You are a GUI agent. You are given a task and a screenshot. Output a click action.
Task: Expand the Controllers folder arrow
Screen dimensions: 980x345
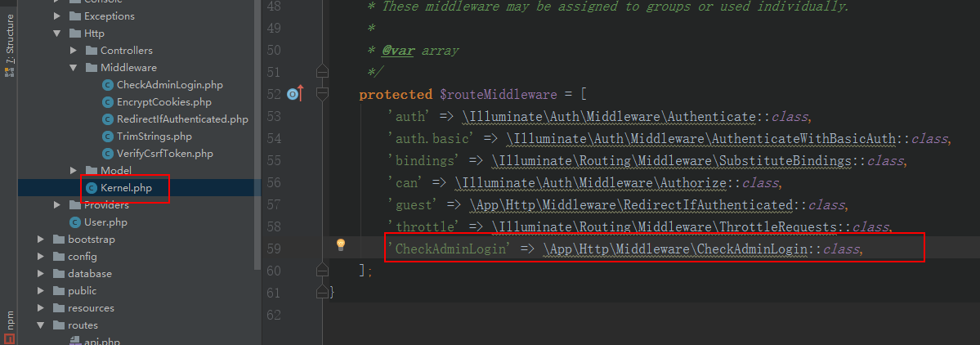click(73, 51)
